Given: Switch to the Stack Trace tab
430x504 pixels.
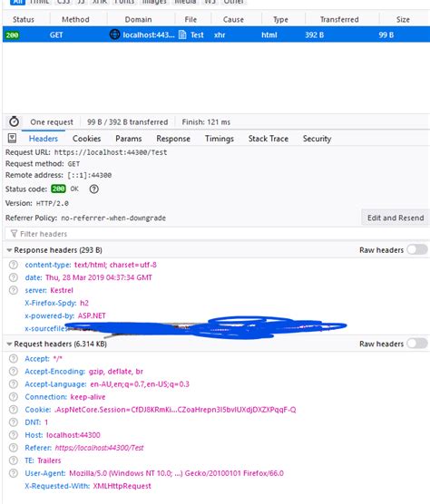Looking at the screenshot, I should (269, 139).
